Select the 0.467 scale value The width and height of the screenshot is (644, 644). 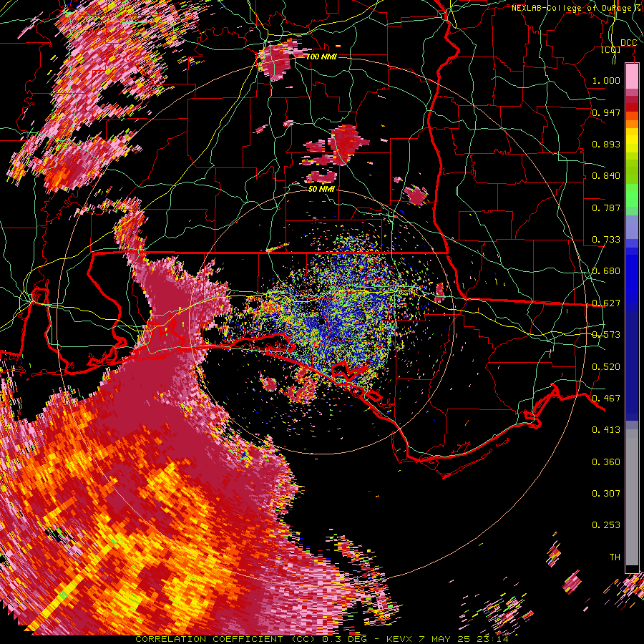(x=606, y=399)
